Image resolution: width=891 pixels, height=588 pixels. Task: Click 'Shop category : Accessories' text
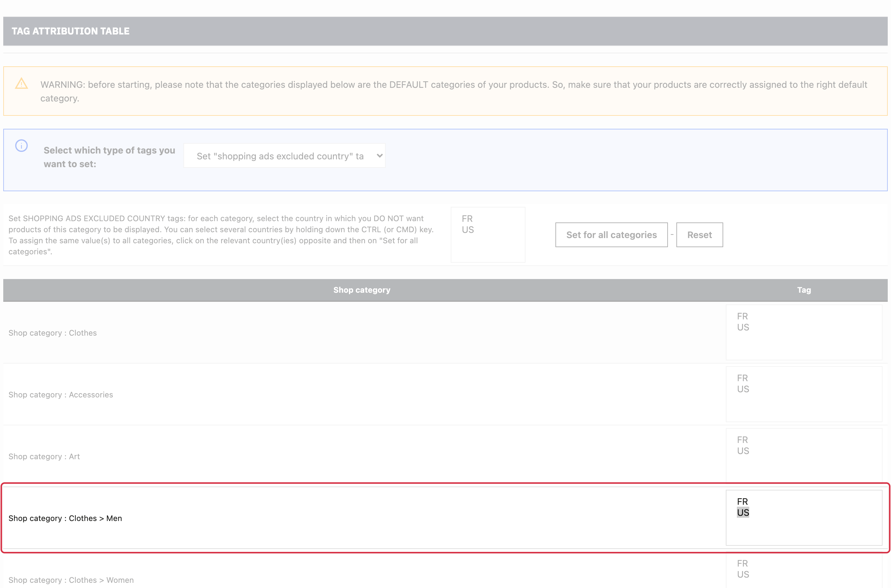[61, 395]
